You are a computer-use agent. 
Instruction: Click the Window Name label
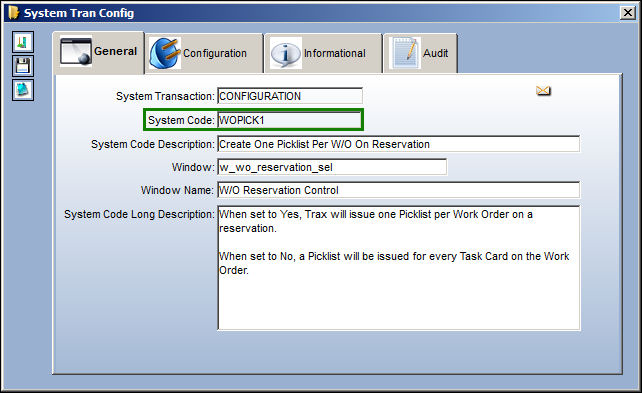tap(177, 190)
